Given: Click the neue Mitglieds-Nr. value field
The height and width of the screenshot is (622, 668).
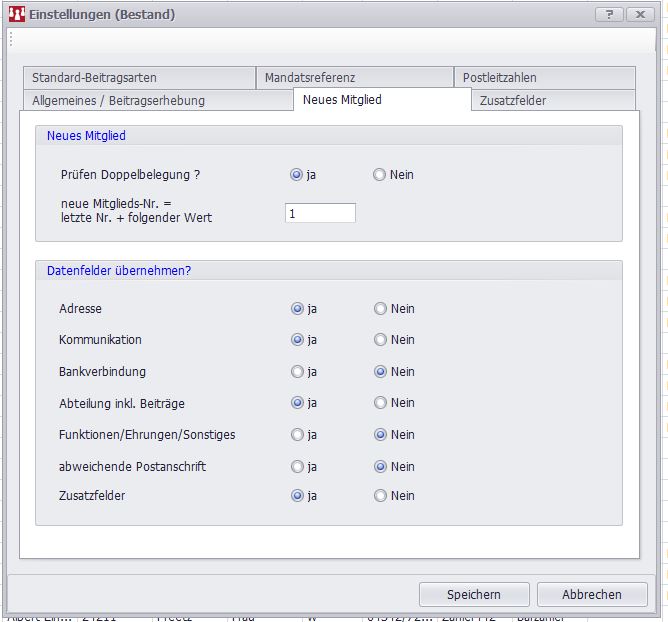Looking at the screenshot, I should [320, 213].
